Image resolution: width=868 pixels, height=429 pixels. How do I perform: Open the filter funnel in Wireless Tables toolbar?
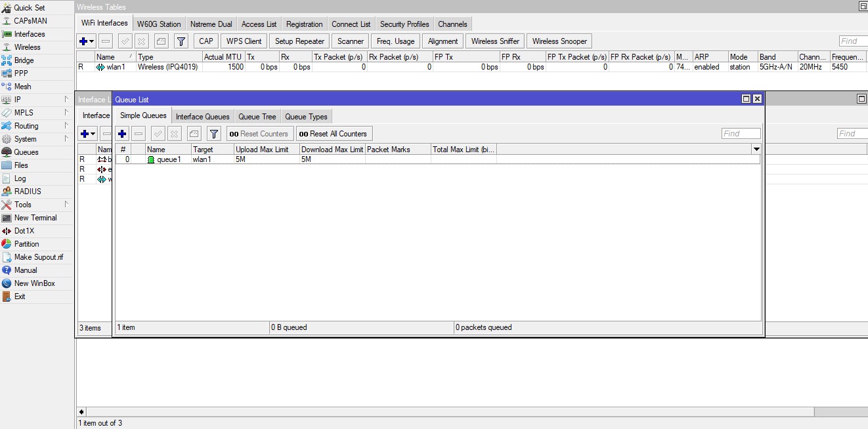point(181,41)
